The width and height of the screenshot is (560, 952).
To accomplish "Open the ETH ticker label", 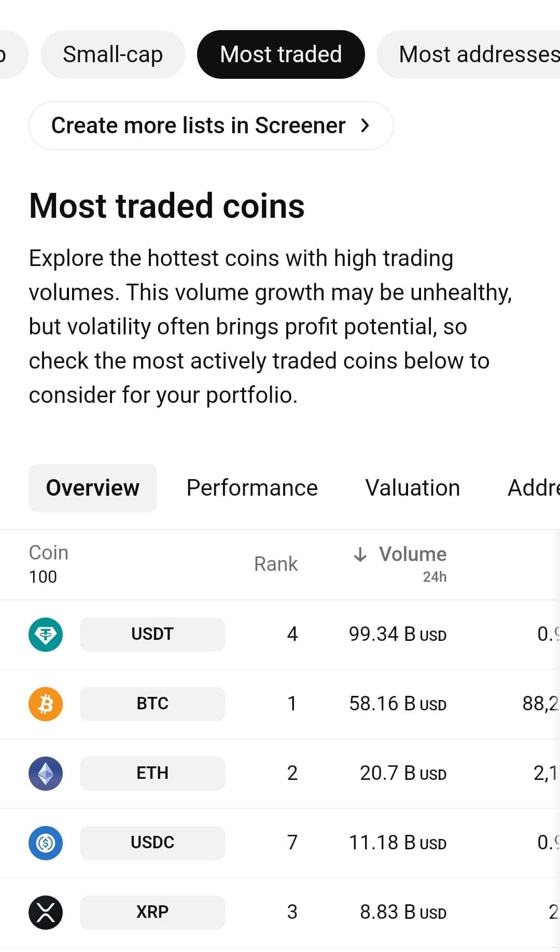I will [152, 773].
